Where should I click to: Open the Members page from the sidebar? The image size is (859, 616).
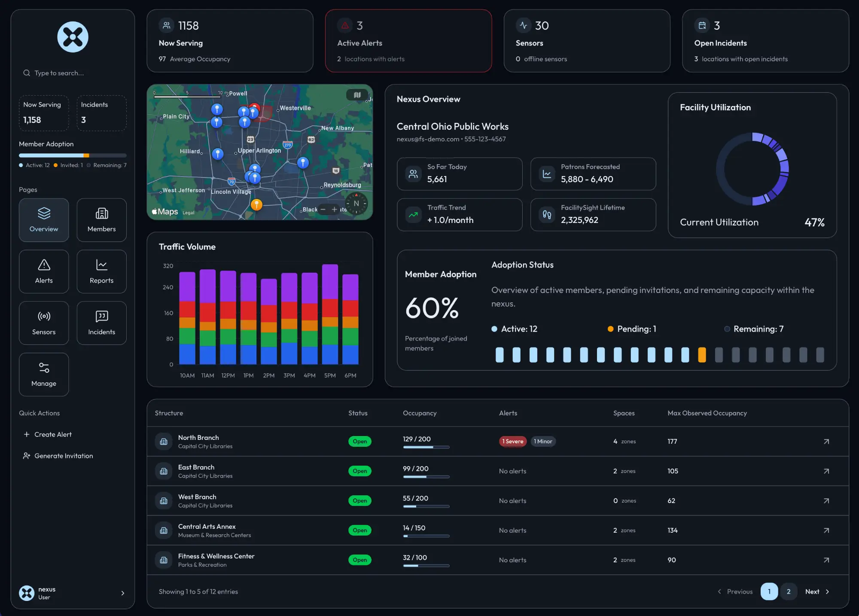click(x=101, y=220)
